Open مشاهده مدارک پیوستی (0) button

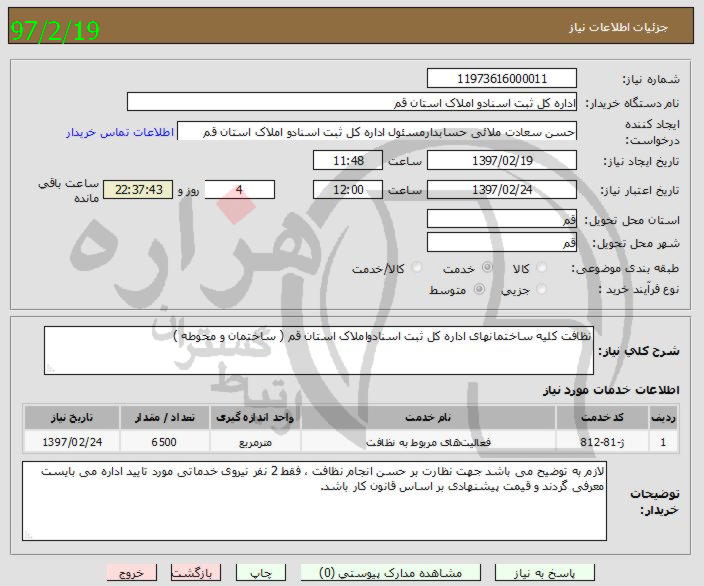point(390,573)
